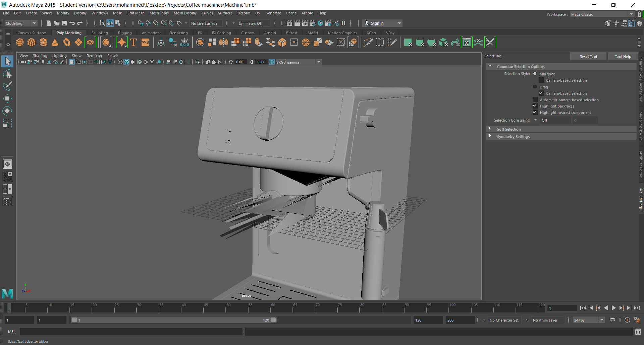Click the Tool Help button
Image resolution: width=644 pixels, height=345 pixels.
coord(623,57)
